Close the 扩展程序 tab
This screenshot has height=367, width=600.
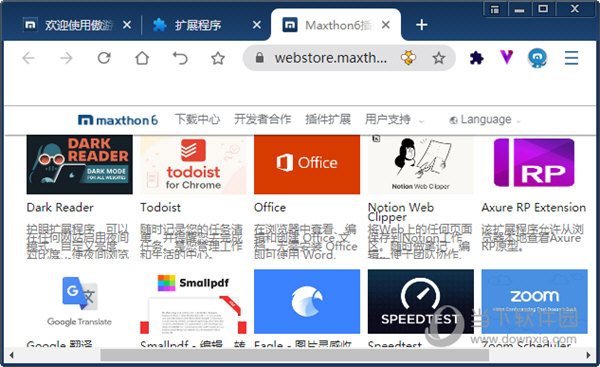click(x=257, y=25)
